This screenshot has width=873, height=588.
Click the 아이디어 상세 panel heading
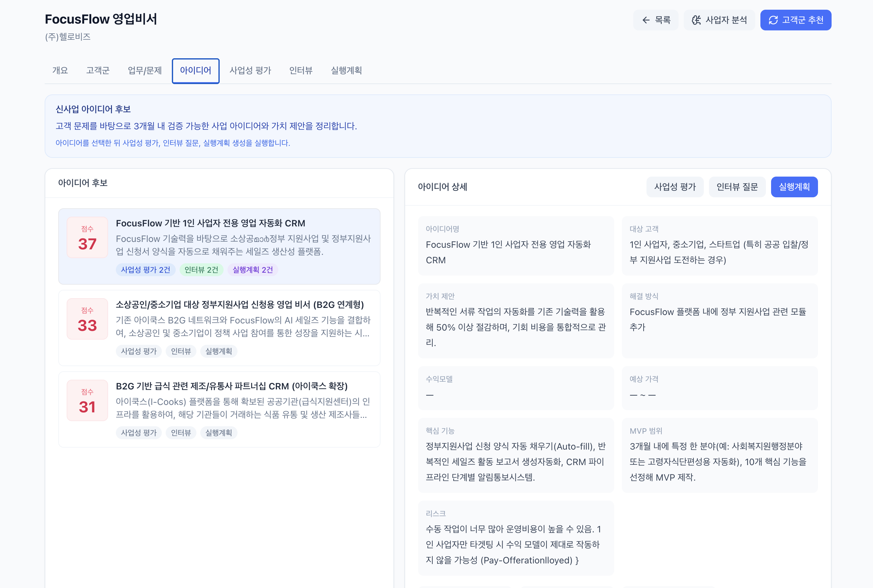(443, 187)
